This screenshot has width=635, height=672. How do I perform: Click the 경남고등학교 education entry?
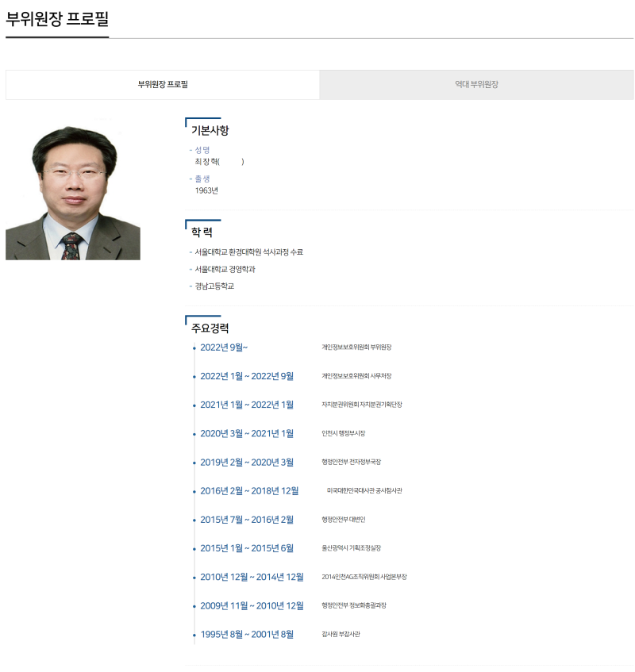[x=214, y=286]
